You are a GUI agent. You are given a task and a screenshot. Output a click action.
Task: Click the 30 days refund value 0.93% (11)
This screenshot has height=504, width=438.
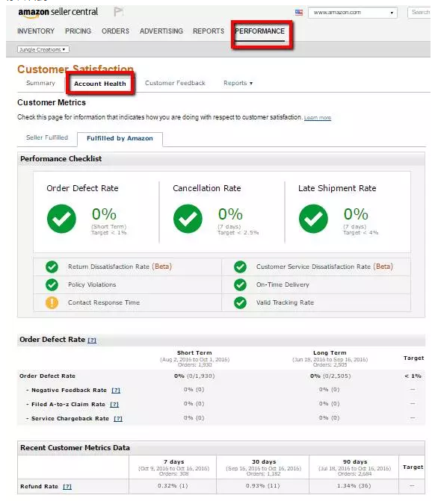click(x=263, y=486)
